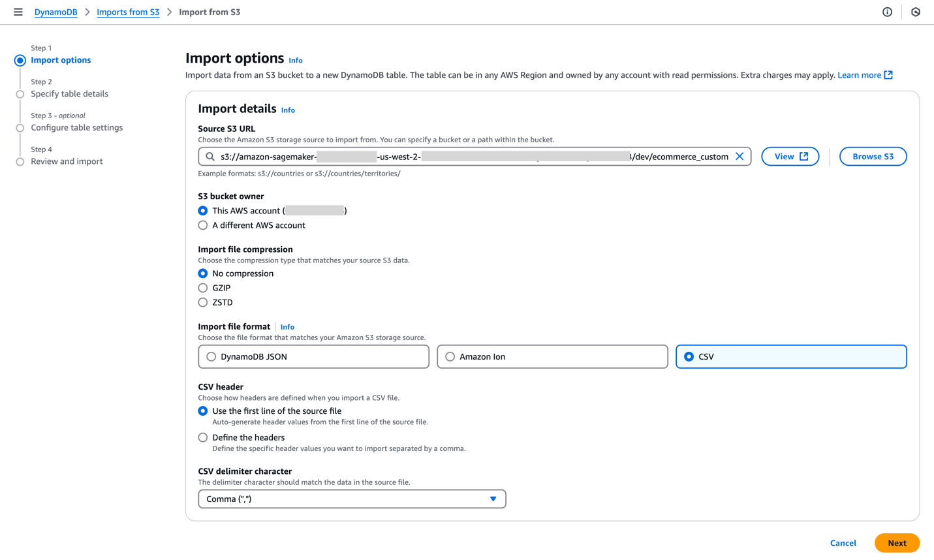Click the Browse S3 button
Viewport: 934px width, 560px height.
pyautogui.click(x=873, y=157)
